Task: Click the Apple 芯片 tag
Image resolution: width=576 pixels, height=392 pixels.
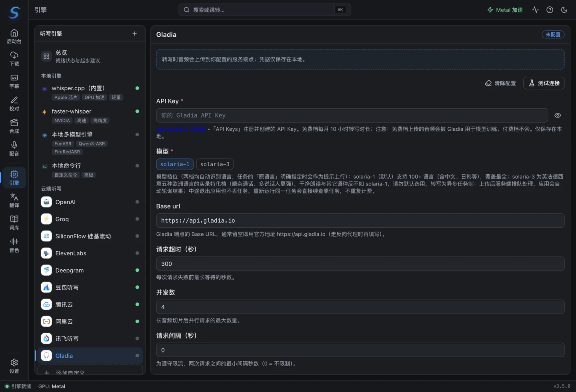Action: coord(66,97)
